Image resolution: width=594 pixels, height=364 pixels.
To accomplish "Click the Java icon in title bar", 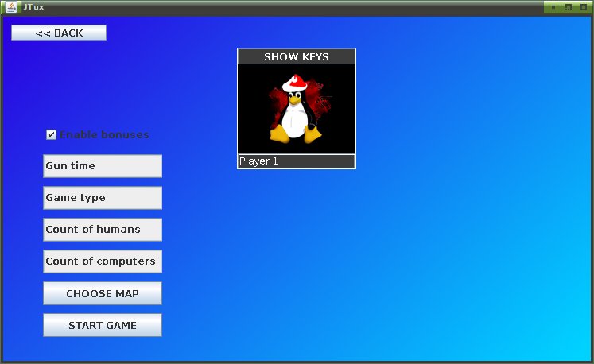I will click(11, 7).
